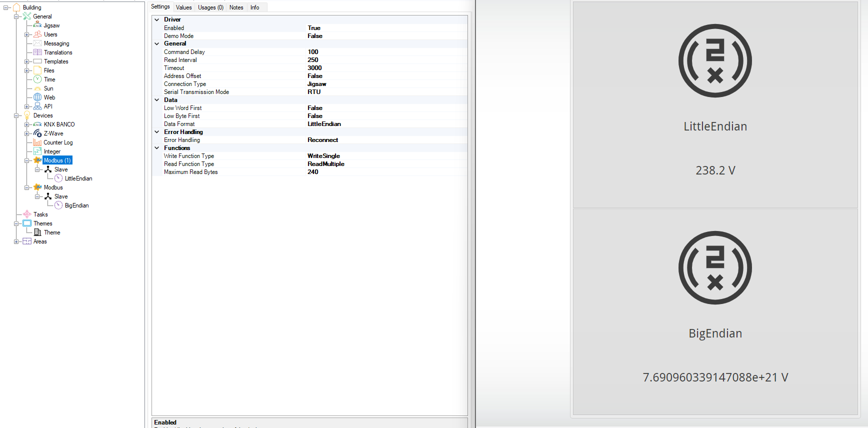The image size is (868, 428).
Task: Open Data Format LittleEndian value
Action: coord(324,124)
